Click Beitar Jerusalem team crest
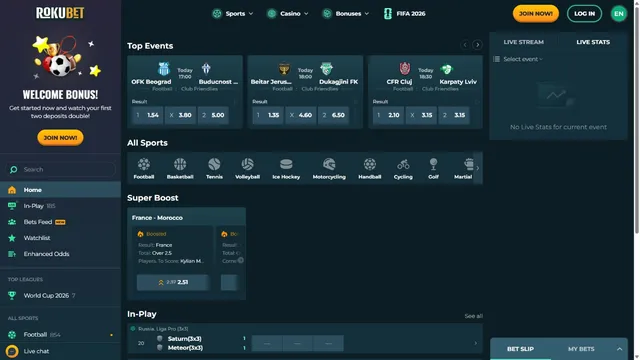Image resolution: width=640 pixels, height=360 pixels. coord(284,69)
